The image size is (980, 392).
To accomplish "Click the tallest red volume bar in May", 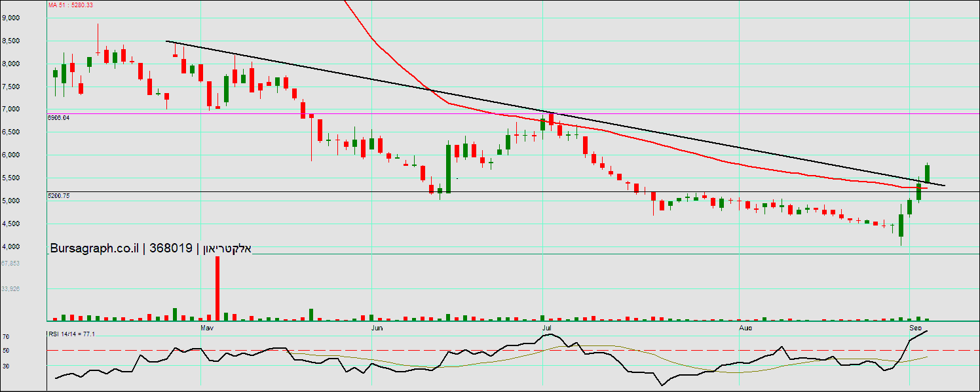I will (x=217, y=288).
